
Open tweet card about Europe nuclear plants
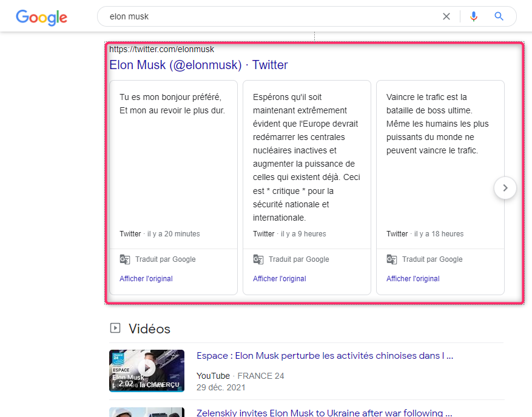[307, 164]
